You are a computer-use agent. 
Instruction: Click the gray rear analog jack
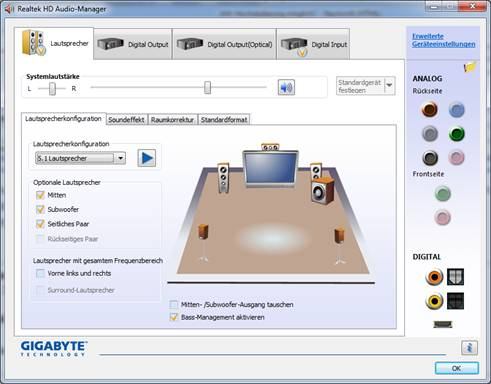tap(430, 134)
